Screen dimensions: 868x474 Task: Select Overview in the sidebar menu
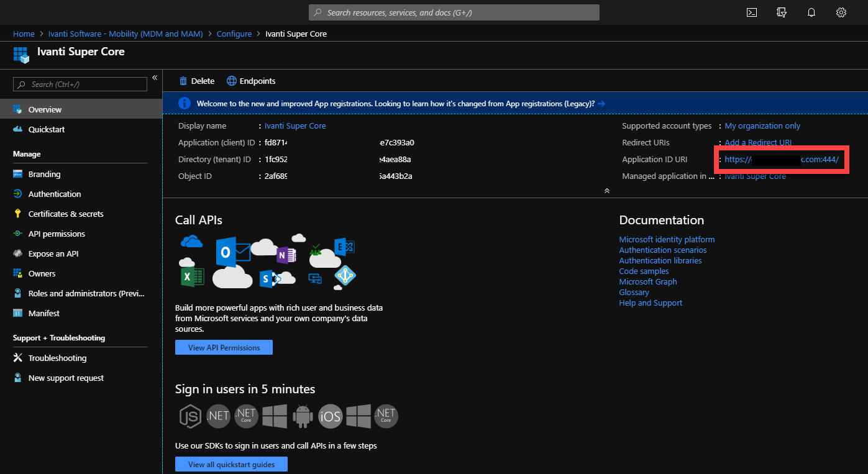pyautogui.click(x=44, y=109)
